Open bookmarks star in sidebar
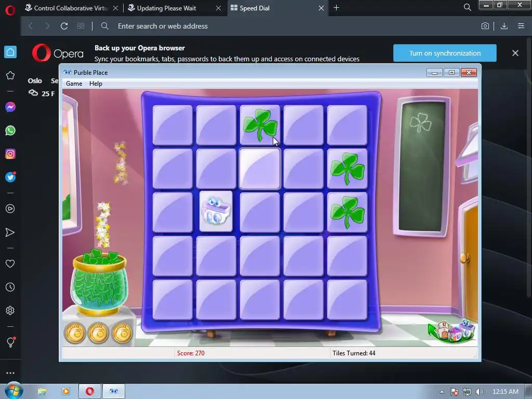This screenshot has height=399, width=532. pos(10,75)
